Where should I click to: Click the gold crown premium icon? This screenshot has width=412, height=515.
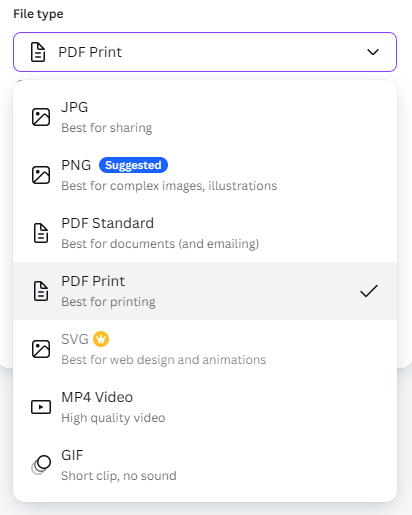tap(101, 339)
